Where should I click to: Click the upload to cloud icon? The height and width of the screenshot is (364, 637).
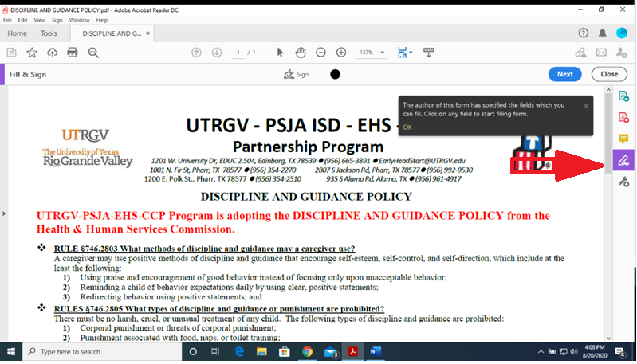coord(53,53)
